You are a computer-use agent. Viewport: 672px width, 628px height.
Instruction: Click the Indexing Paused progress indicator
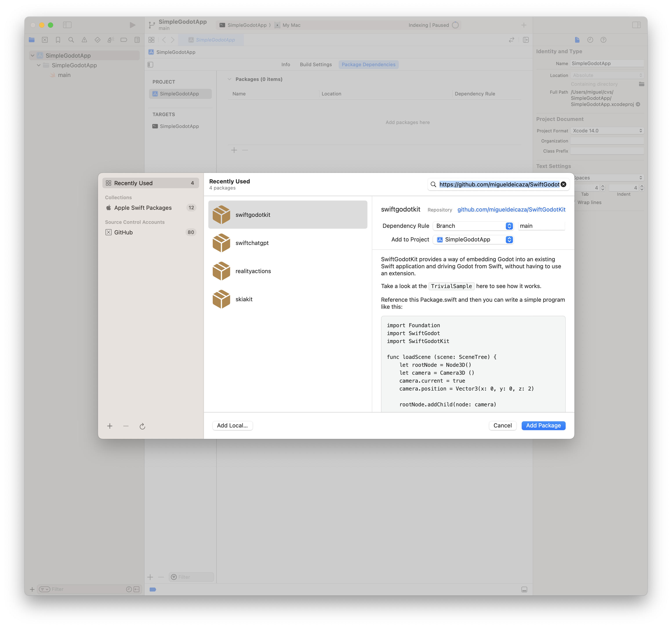coord(455,25)
